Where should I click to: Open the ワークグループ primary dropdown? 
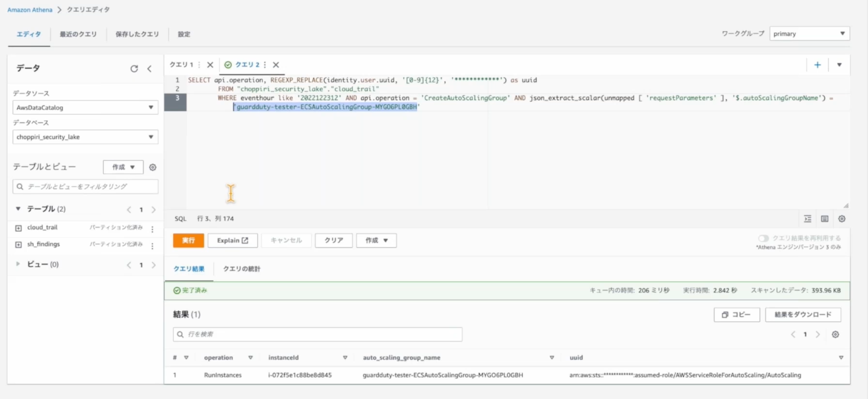tap(810, 34)
